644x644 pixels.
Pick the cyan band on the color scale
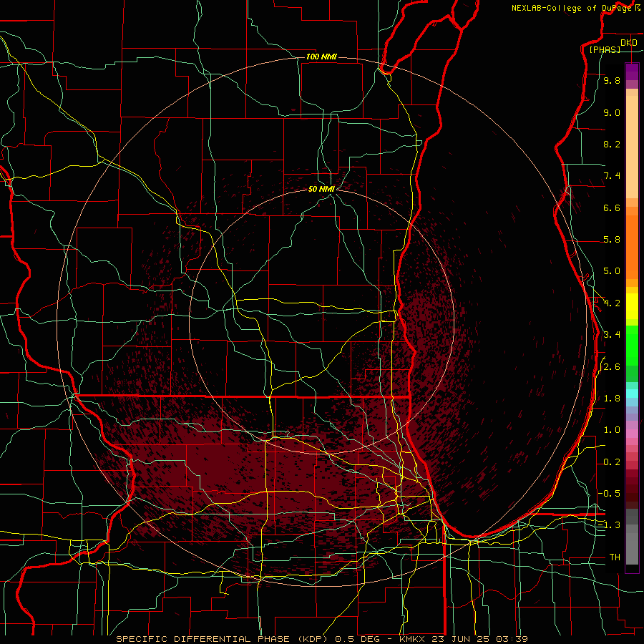(632, 394)
